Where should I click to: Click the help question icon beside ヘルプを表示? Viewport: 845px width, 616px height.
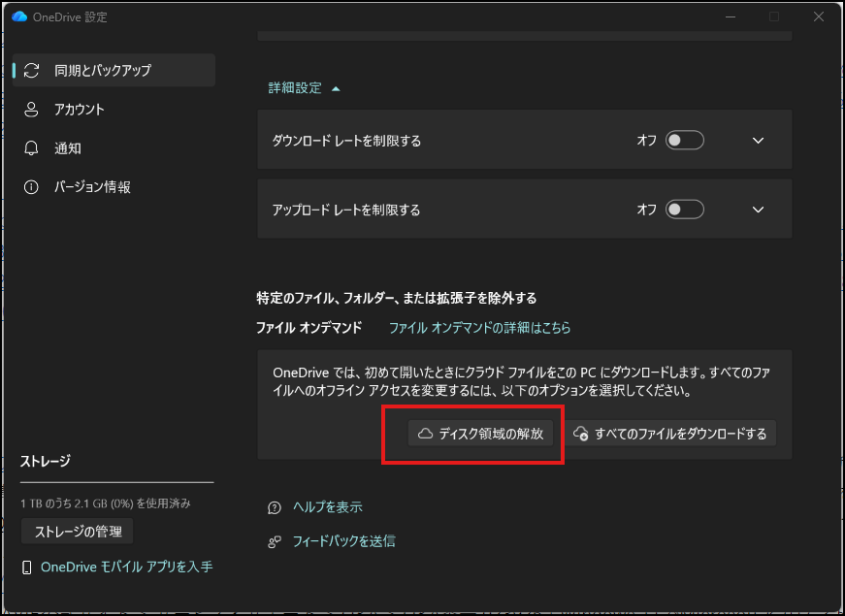pyautogui.click(x=275, y=507)
